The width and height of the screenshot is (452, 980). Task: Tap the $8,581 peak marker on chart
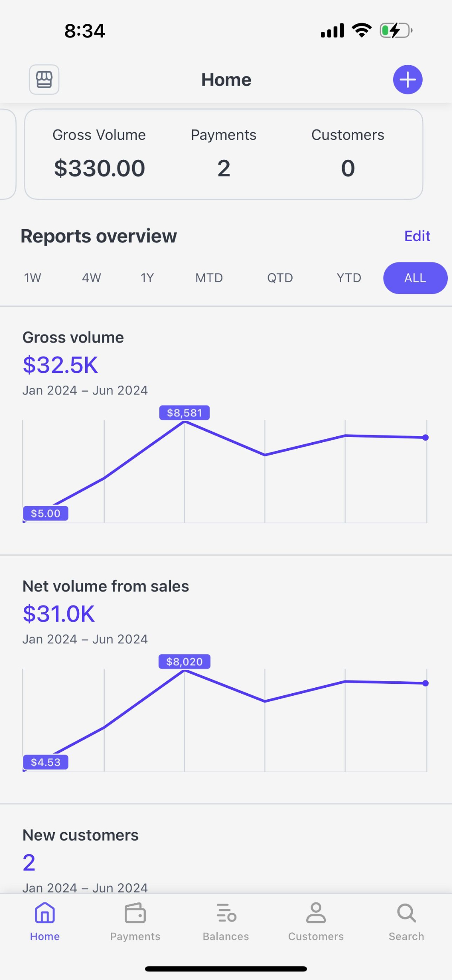click(x=184, y=413)
